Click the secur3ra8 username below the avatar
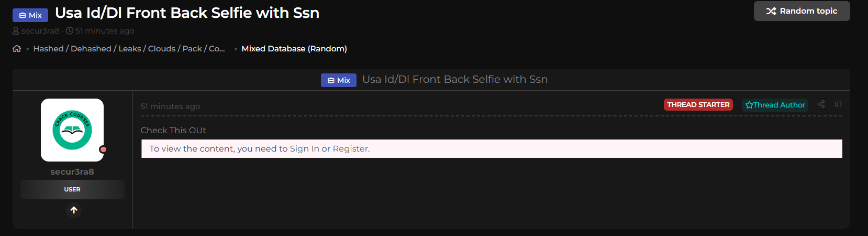This screenshot has width=868, height=236. (x=72, y=172)
